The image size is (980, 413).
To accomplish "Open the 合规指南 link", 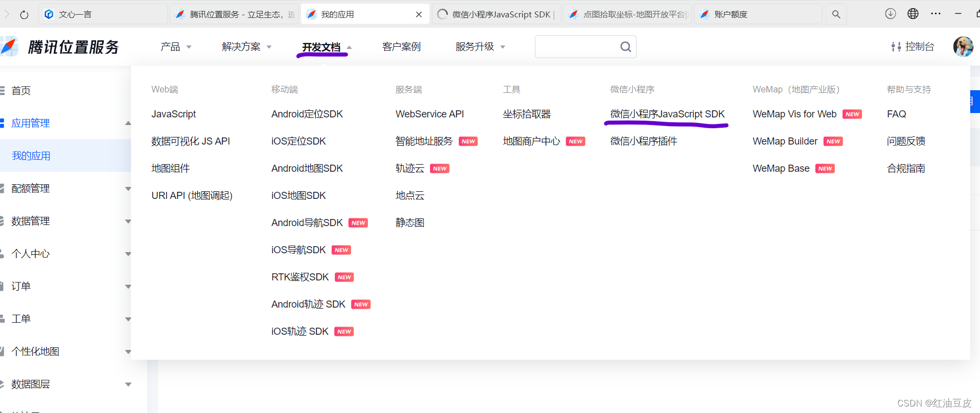I will [x=906, y=168].
